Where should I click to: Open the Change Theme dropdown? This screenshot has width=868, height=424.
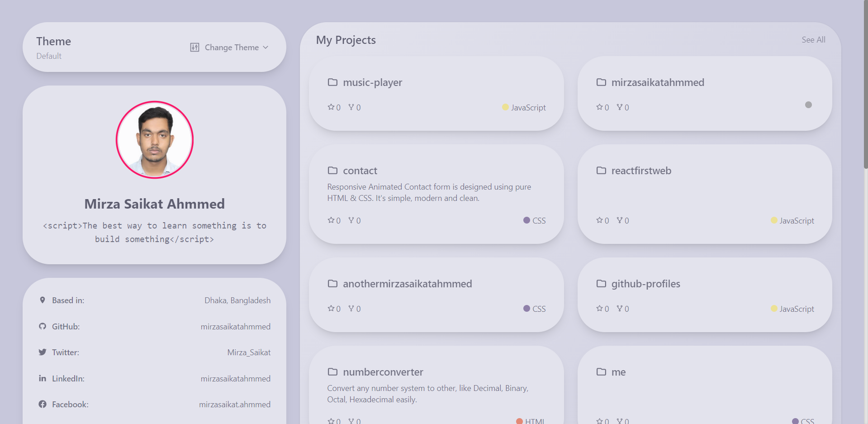click(229, 47)
